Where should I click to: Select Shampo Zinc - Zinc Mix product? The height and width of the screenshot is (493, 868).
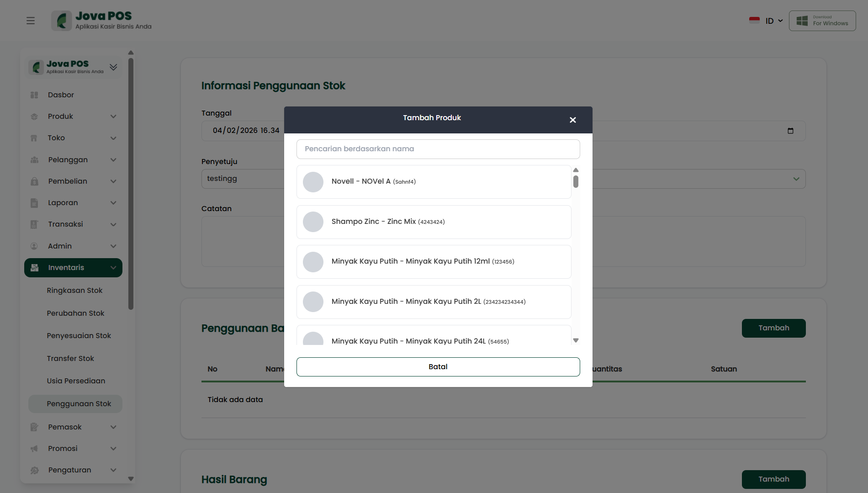pos(434,222)
